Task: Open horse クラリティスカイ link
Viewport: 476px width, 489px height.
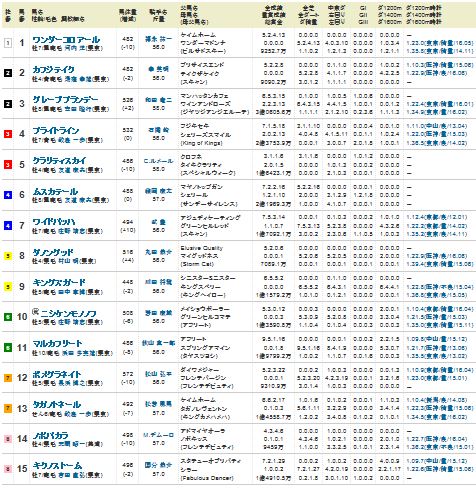Action: tap(59, 161)
